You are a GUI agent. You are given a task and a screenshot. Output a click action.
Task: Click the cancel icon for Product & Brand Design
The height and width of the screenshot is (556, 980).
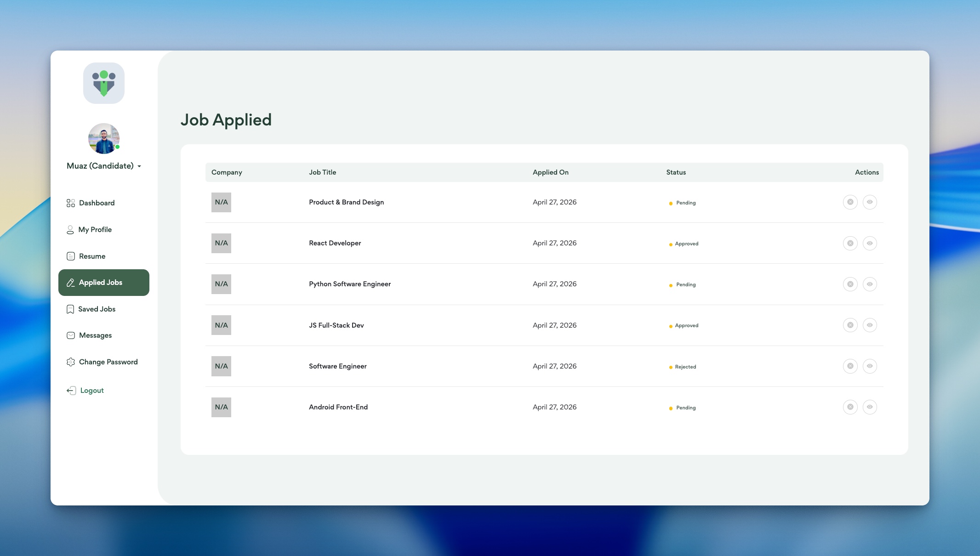point(850,202)
